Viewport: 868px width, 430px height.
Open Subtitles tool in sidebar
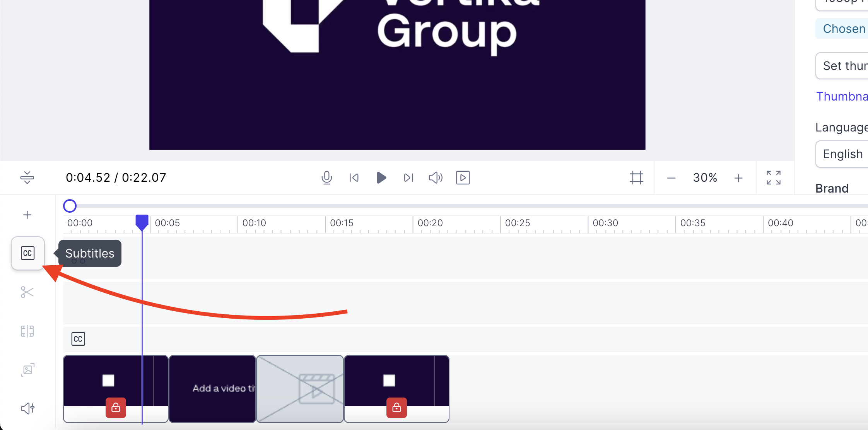pos(27,253)
